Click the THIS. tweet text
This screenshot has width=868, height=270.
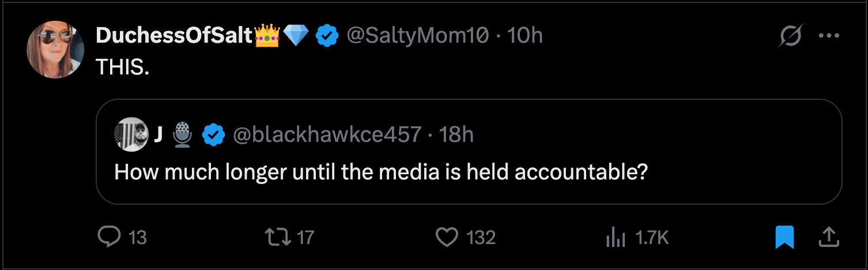pyautogui.click(x=123, y=67)
